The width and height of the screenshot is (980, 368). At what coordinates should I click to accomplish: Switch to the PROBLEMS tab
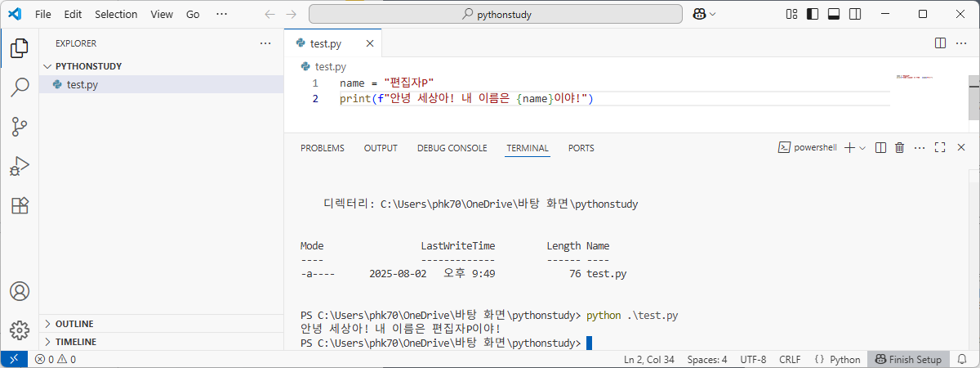[323, 148]
